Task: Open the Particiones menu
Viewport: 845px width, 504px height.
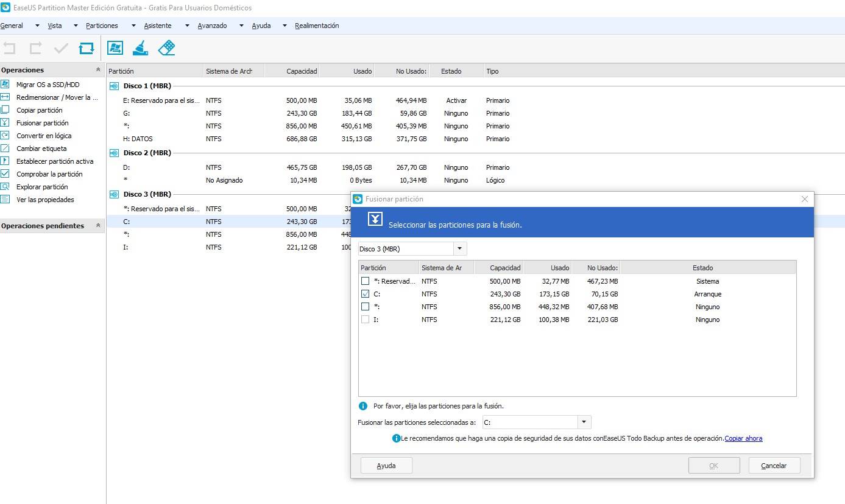Action: 102,26
